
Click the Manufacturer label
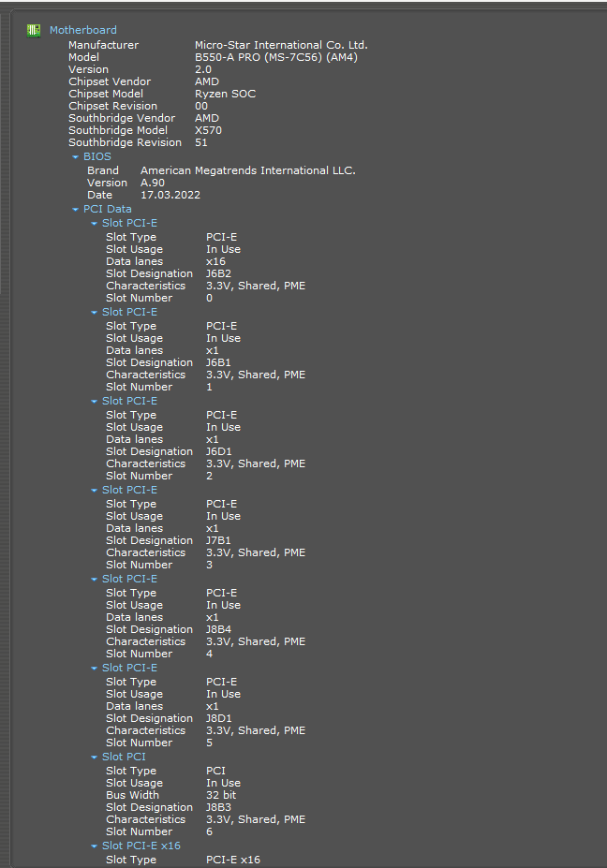tap(104, 45)
